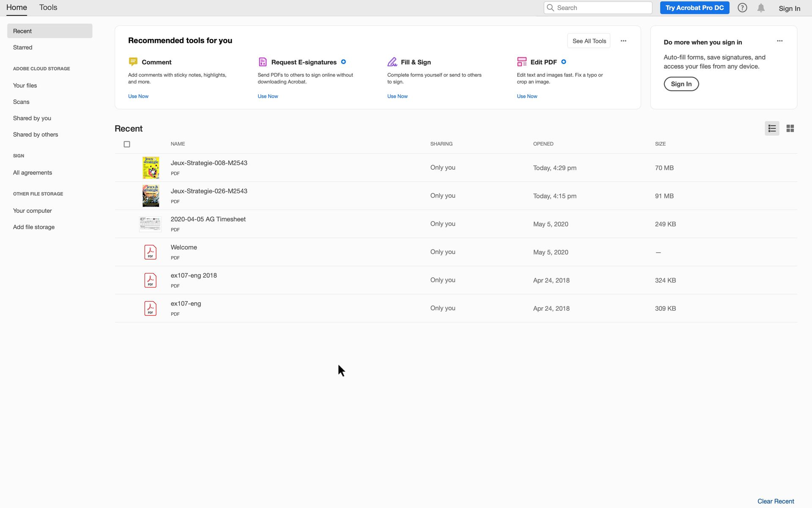The image size is (812, 508).
Task: Select the Home tab
Action: pos(16,8)
